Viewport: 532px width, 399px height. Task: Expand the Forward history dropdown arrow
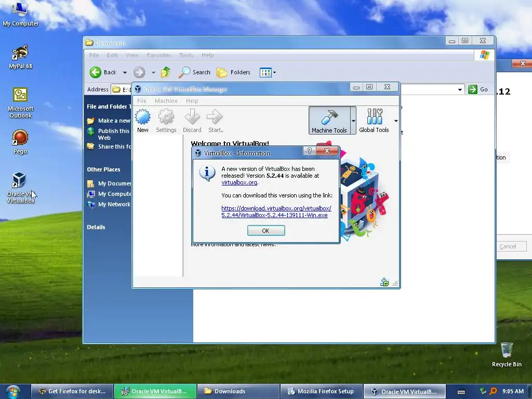[153, 72]
